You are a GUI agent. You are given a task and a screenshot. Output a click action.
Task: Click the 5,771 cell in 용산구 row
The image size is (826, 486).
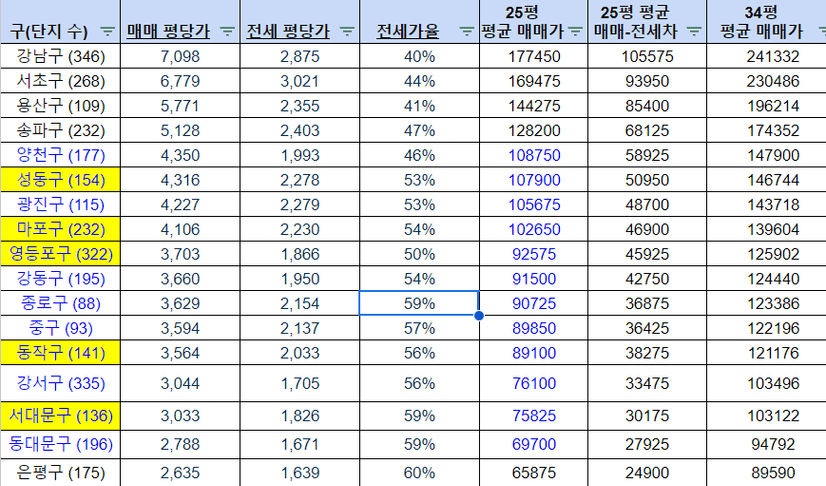[180, 105]
